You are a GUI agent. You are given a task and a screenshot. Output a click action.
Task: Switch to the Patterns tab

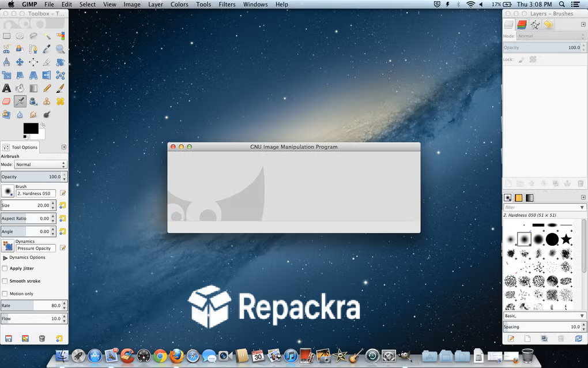pos(519,198)
